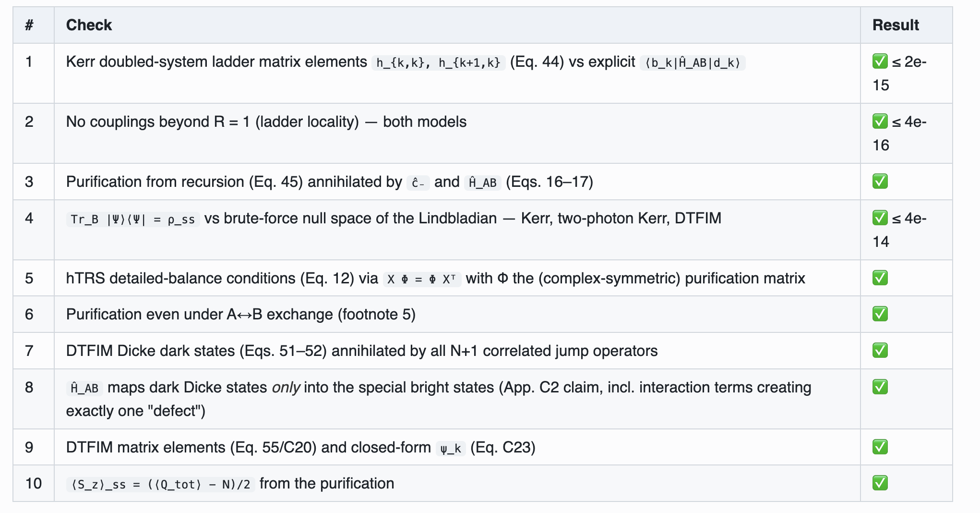This screenshot has width=980, height=513.
Task: Click the checkmark for DTFIM Dicke dark states
Action: pyautogui.click(x=880, y=351)
